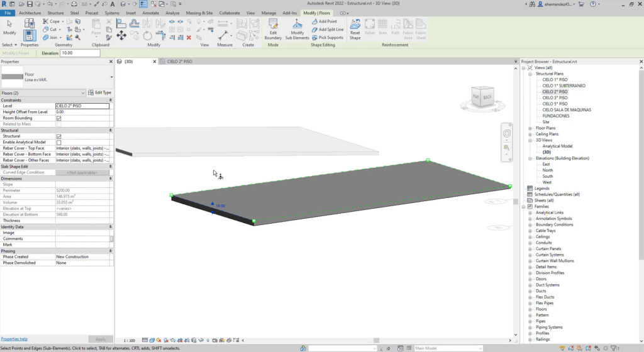Open the Properties help link
The width and height of the screenshot is (644, 352).
pyautogui.click(x=14, y=339)
